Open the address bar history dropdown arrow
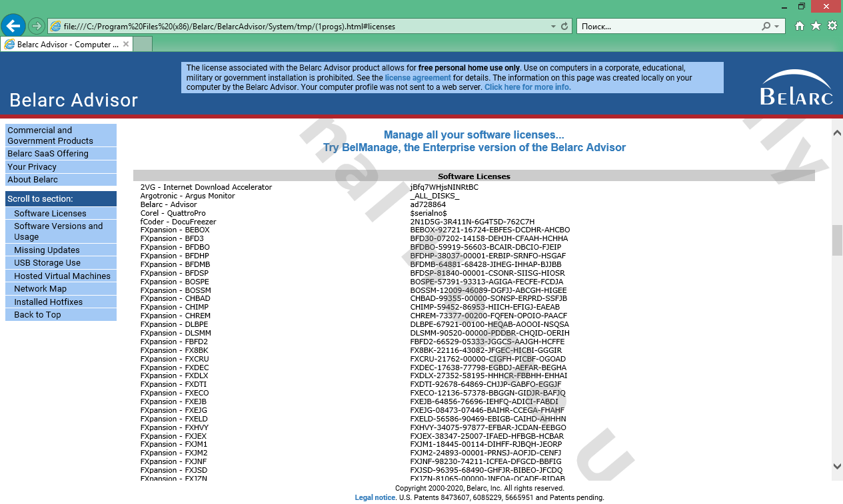843x504 pixels. (x=553, y=27)
